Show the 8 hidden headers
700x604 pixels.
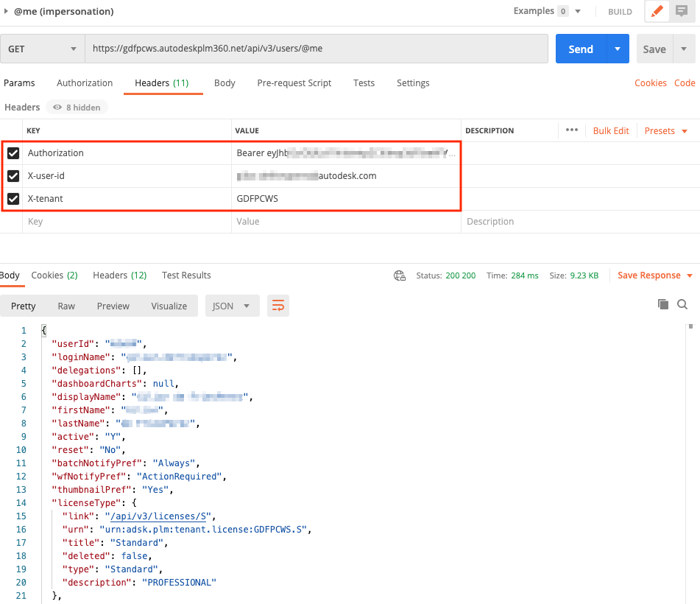tap(77, 108)
